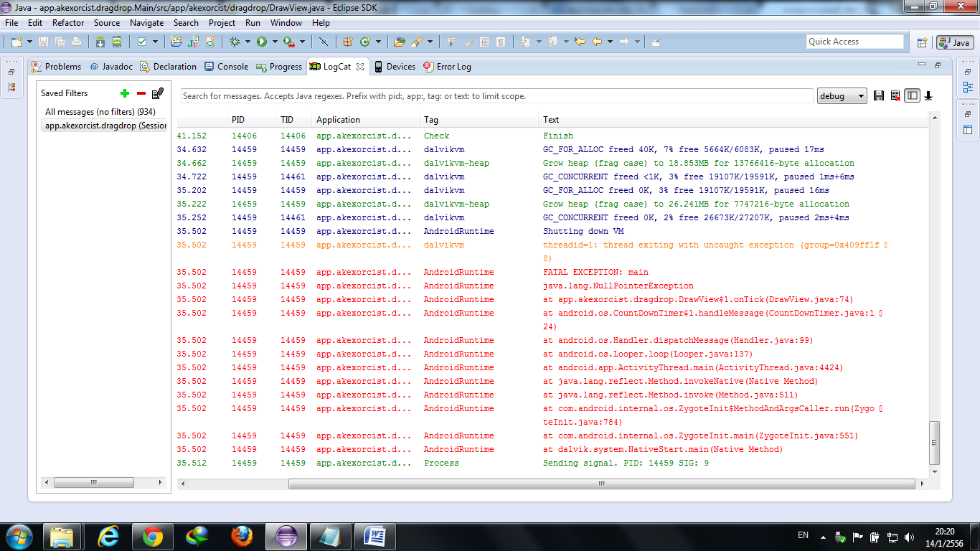Save selected log items to file
Screen dimensions: 980x551
coord(879,96)
